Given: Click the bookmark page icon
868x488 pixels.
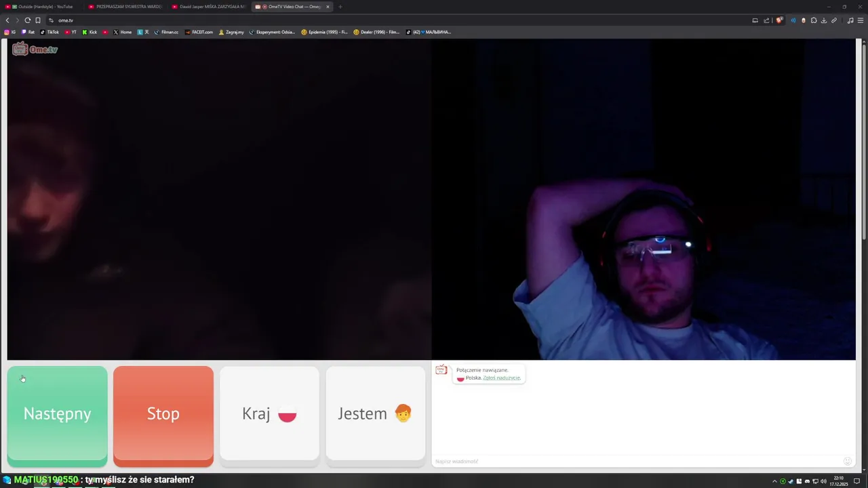Looking at the screenshot, I should click(38, 20).
